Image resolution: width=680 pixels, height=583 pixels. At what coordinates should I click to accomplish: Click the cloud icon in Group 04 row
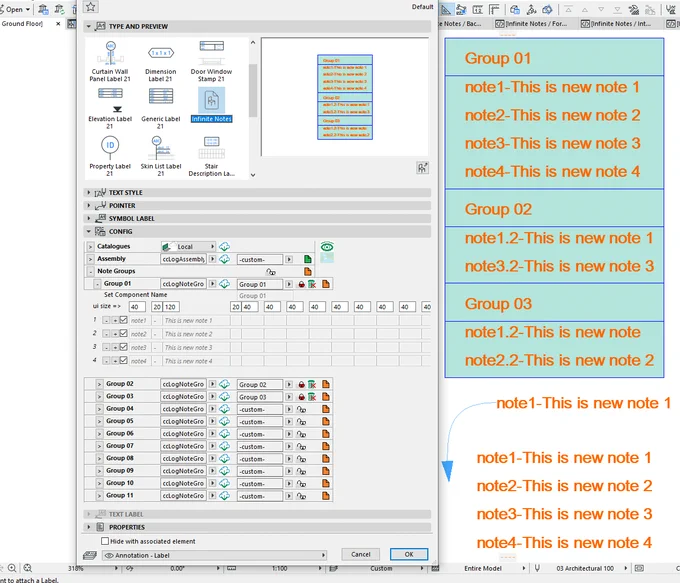(x=224, y=409)
